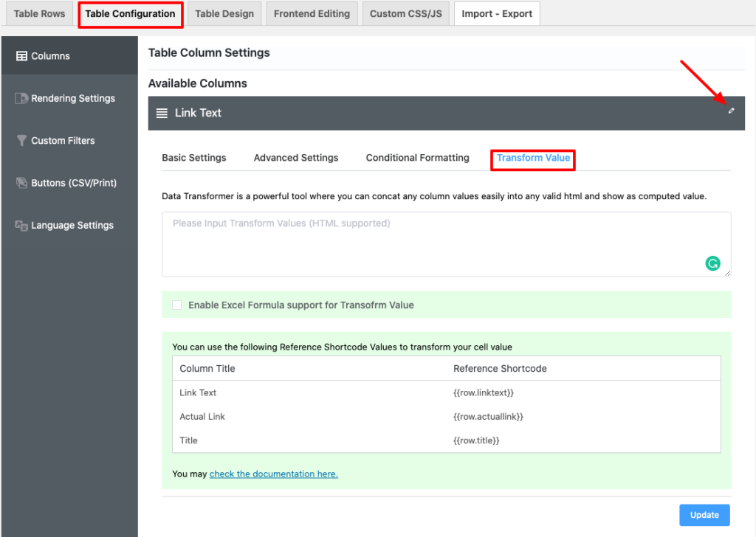This screenshot has width=756, height=537.
Task: Open the Table Design tab
Action: pos(224,14)
